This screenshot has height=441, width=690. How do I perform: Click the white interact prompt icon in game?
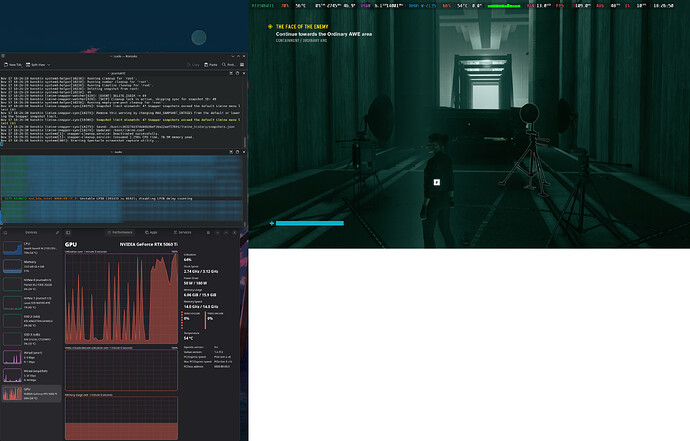437,182
